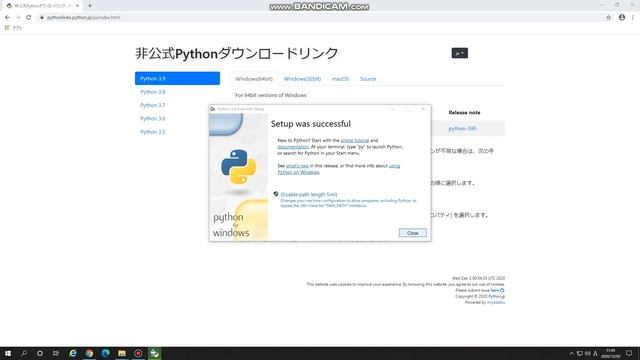Open the language dropdown on the webpage
This screenshot has height=360, width=640.
click(460, 53)
